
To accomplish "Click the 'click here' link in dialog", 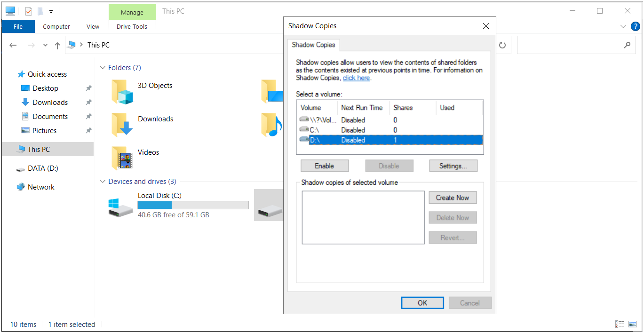I will click(x=356, y=78).
